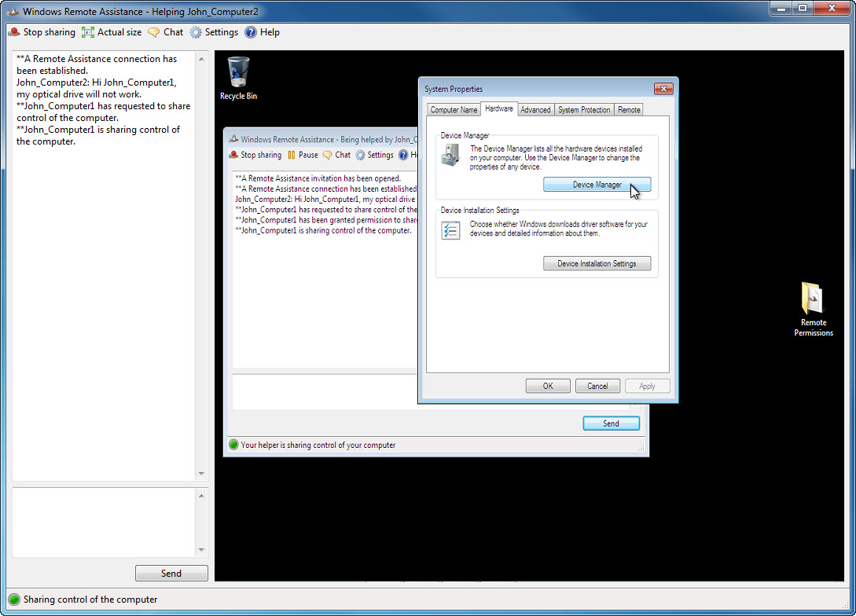This screenshot has height=616, width=856.
Task: Click the chat log scroll up arrow
Action: point(201,59)
